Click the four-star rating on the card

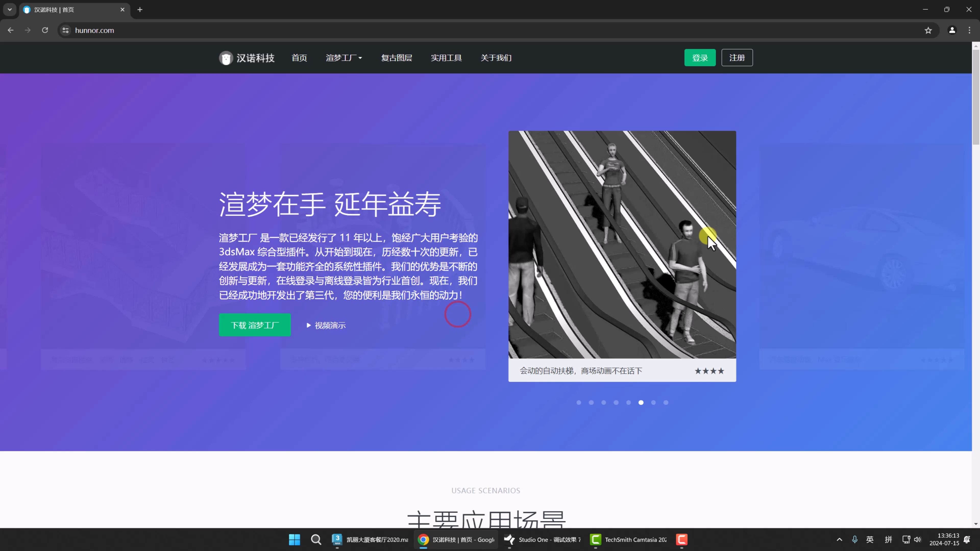pos(709,371)
